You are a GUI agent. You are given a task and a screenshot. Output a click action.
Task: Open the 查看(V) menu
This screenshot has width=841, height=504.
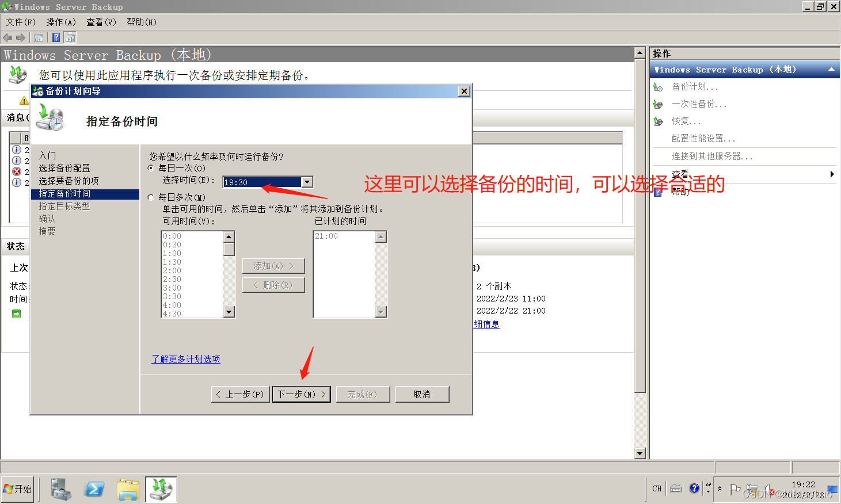101,22
